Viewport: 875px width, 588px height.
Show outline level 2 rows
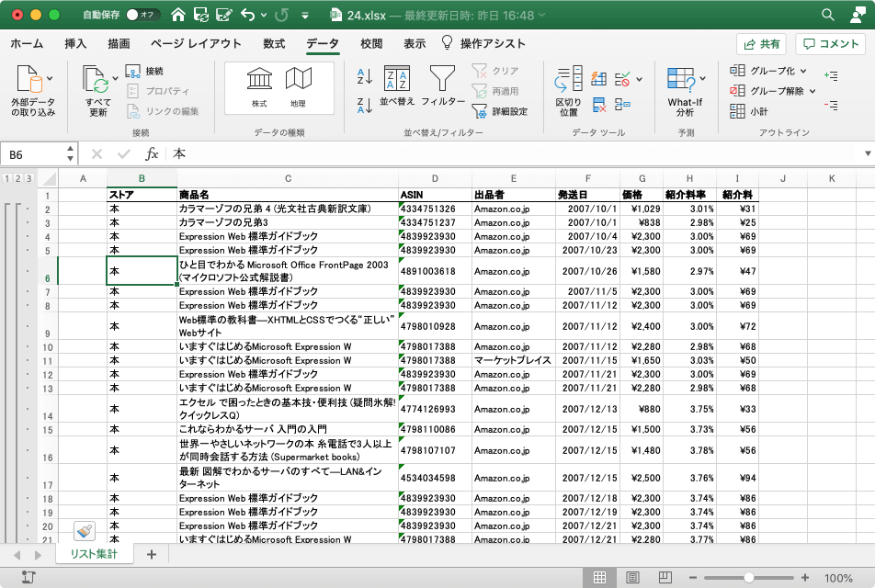pos(18,179)
